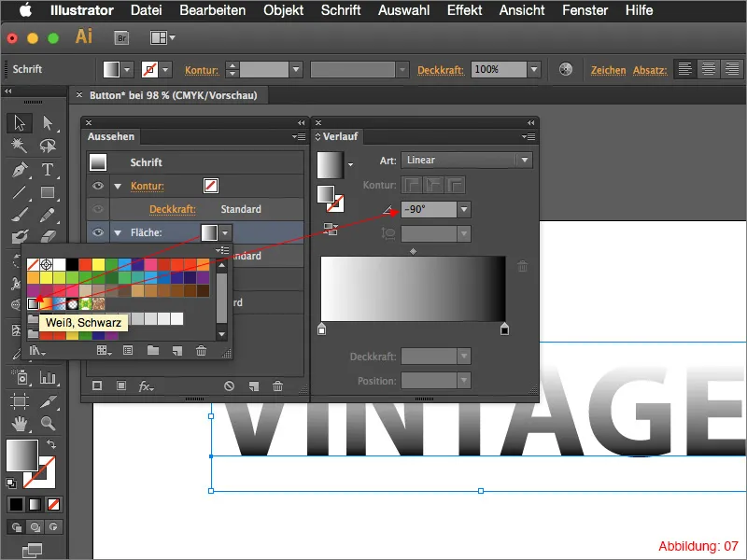Screen dimensions: 747x560
Task: Collapse the Kontur row triangle
Action: [118, 186]
